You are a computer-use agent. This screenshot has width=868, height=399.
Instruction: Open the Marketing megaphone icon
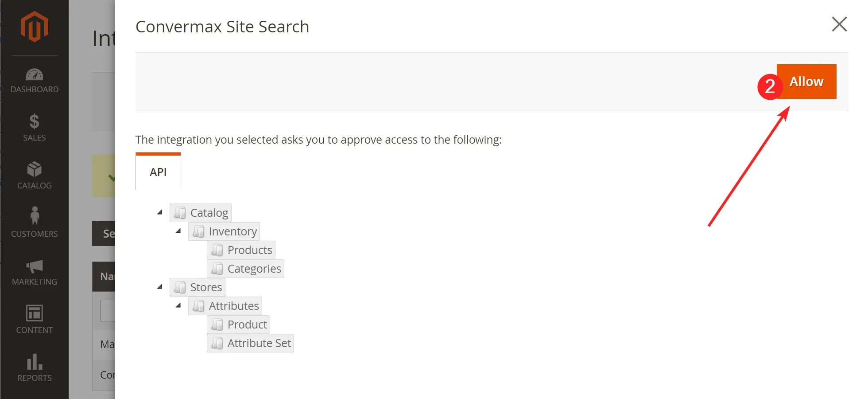(34, 266)
